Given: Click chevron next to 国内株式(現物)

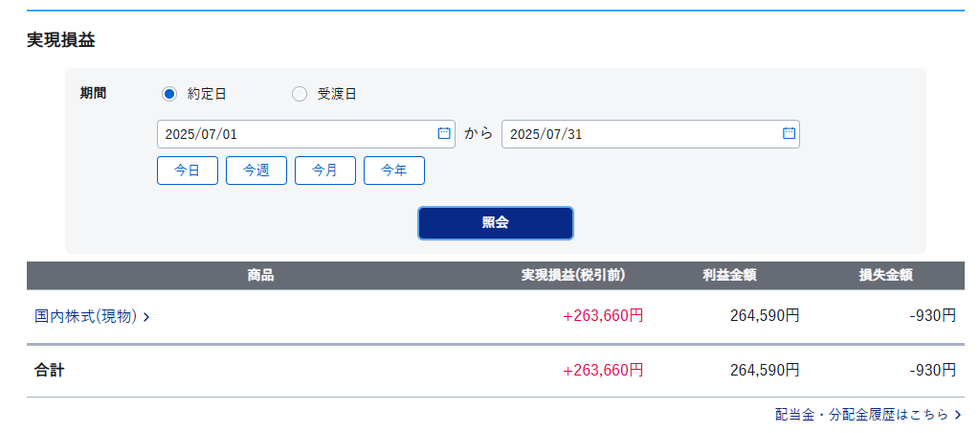Looking at the screenshot, I should click(x=146, y=317).
